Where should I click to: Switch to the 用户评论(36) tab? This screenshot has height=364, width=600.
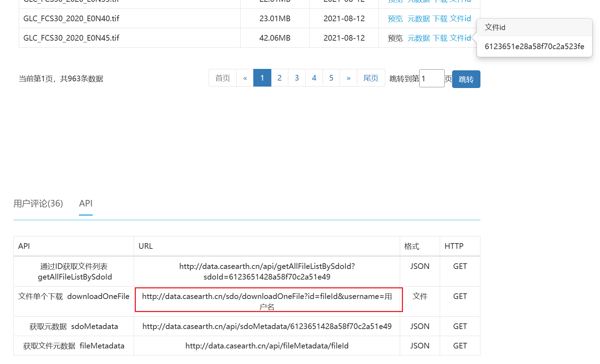coord(38,204)
